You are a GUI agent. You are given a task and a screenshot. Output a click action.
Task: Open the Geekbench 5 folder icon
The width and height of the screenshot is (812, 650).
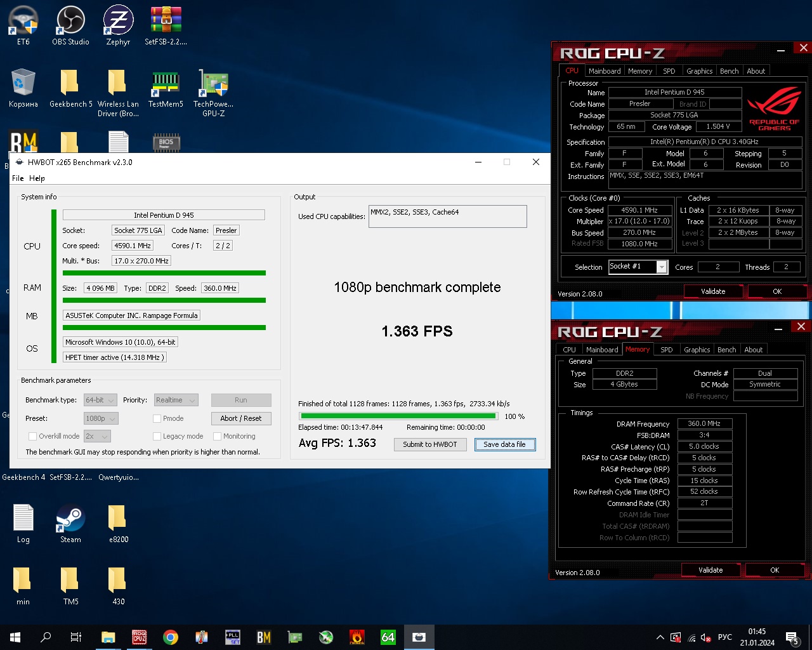pyautogui.click(x=70, y=88)
